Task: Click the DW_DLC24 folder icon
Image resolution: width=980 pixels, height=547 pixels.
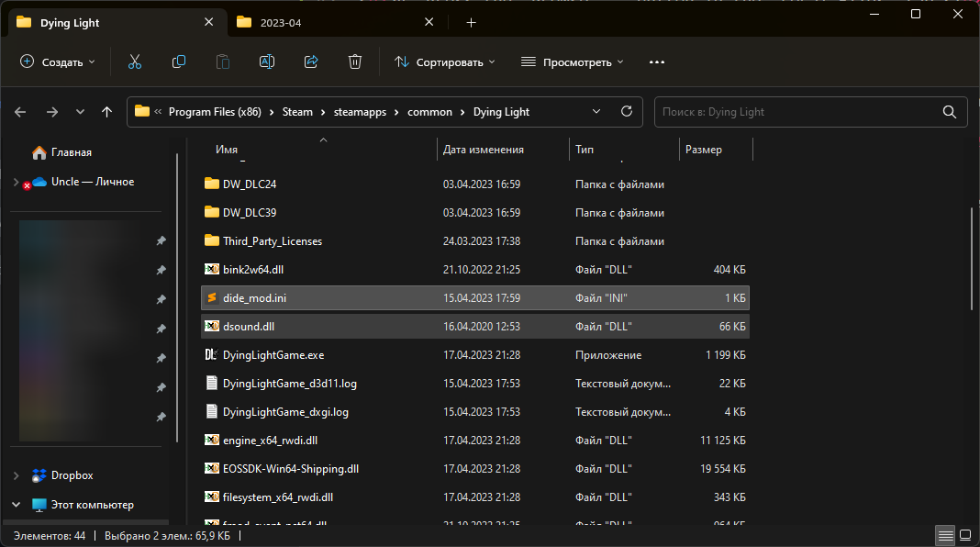Action: [x=211, y=184]
